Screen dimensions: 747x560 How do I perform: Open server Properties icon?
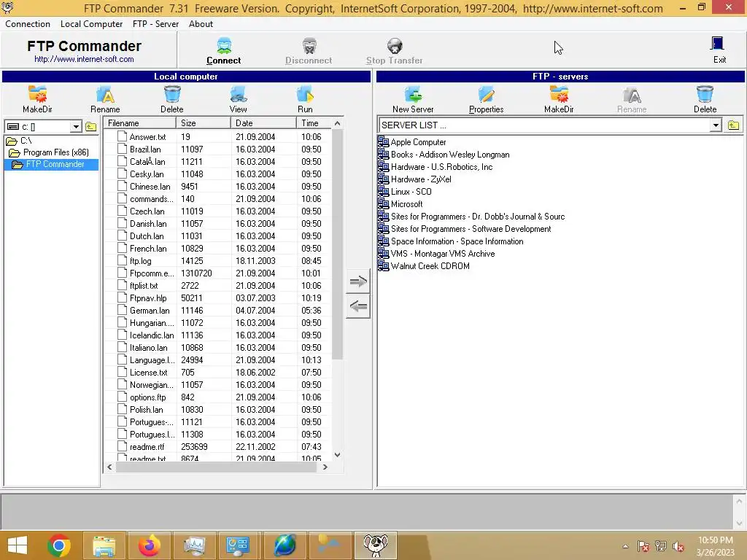(486, 94)
